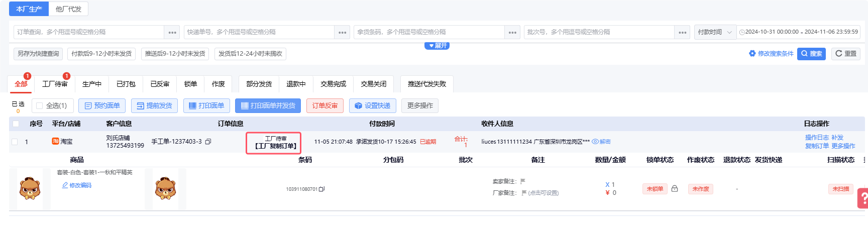Screen dimensions: 868x226
Task: Open the 操作日志 link for the order
Action: 817,138
